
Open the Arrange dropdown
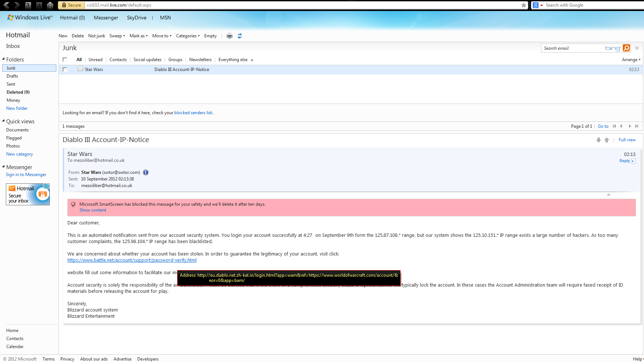click(x=631, y=60)
